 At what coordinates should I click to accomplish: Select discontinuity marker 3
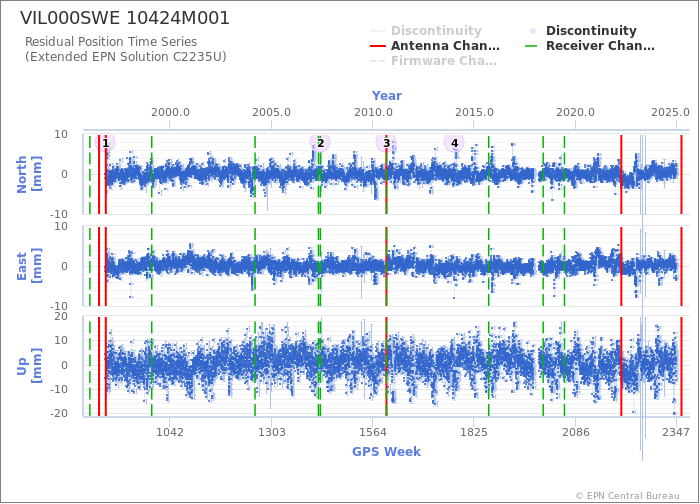386,143
